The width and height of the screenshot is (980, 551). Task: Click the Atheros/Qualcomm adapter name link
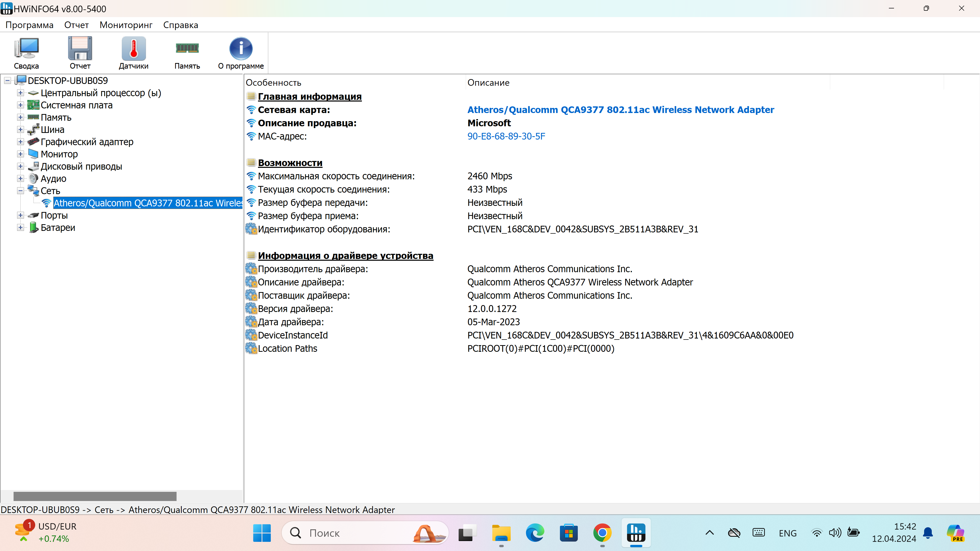coord(620,110)
